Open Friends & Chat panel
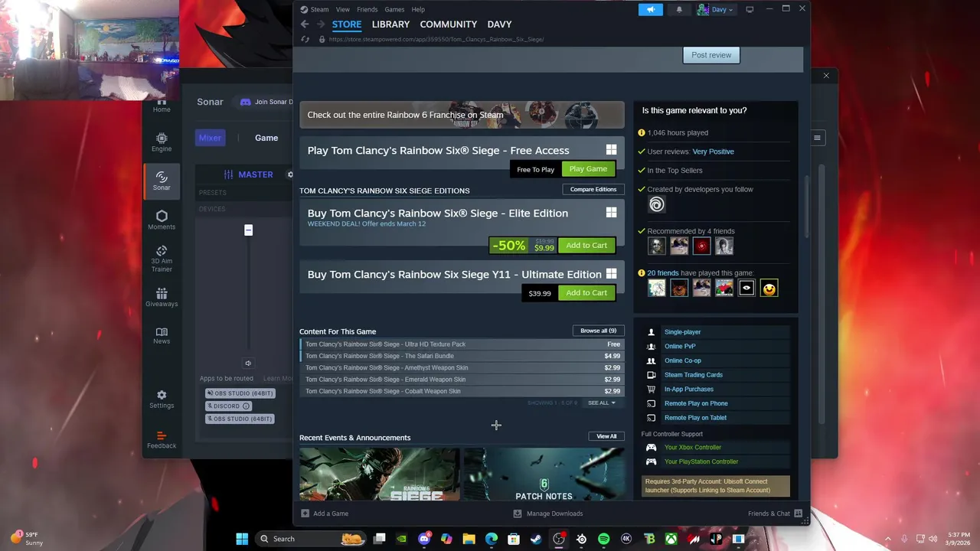 click(774, 514)
